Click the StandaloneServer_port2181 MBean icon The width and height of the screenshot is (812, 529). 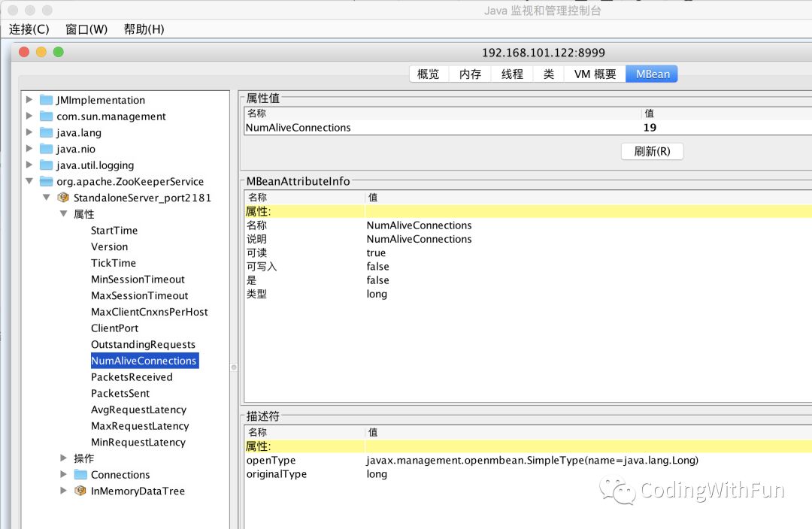[63, 197]
